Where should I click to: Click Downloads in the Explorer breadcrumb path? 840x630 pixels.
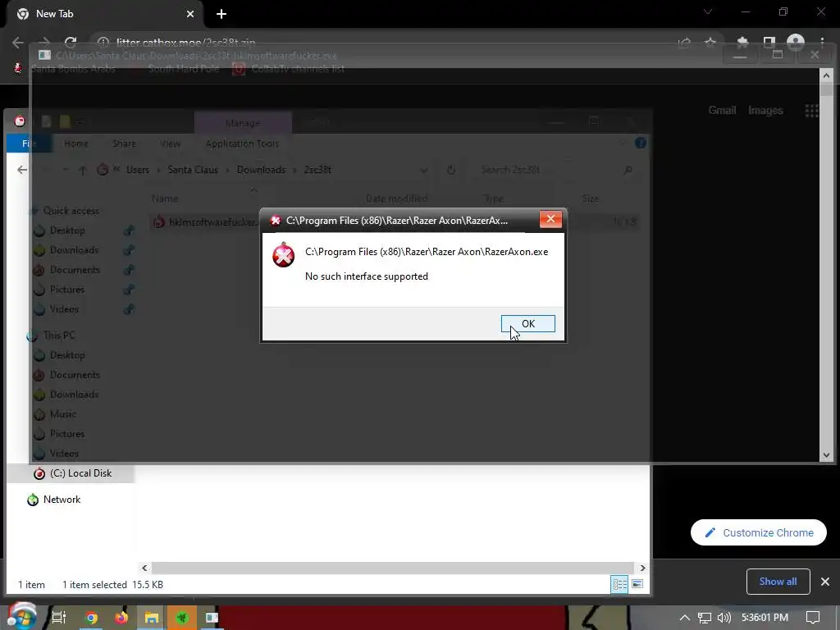tap(261, 170)
